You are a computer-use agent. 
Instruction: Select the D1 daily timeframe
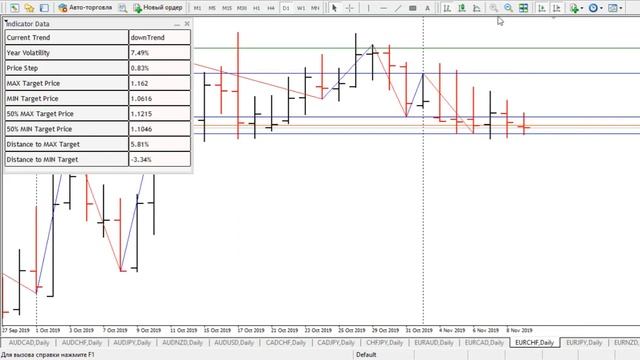pos(286,8)
